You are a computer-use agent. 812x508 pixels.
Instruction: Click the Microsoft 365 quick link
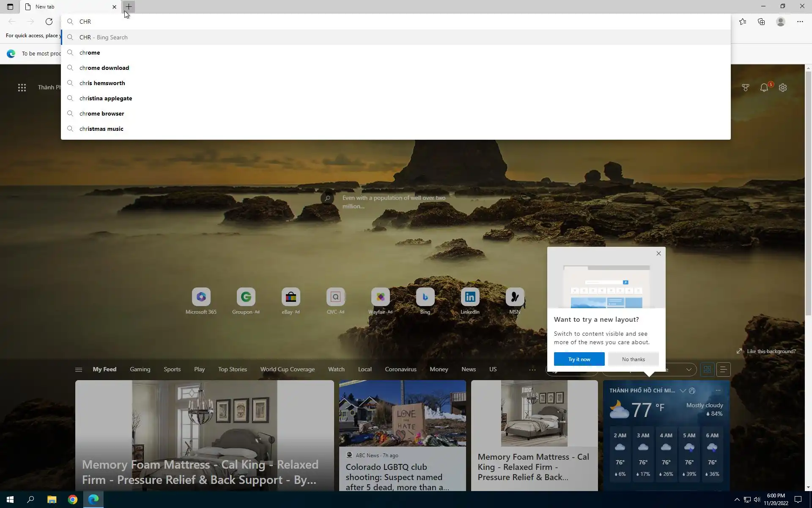point(201,297)
